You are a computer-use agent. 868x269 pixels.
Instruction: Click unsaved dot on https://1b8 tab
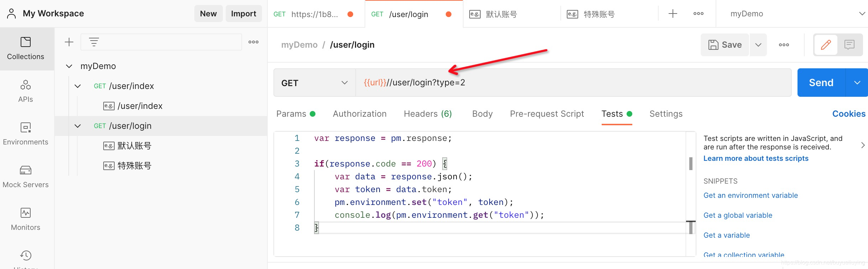coord(350,14)
